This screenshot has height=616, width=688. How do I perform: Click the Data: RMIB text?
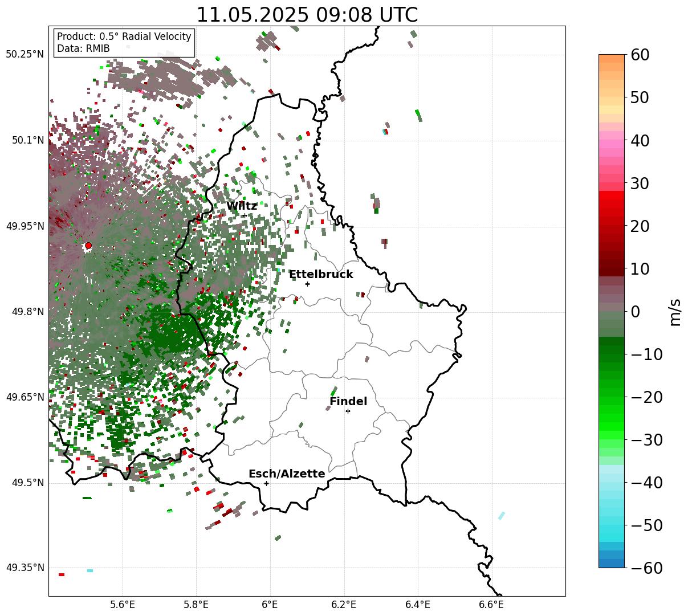click(x=83, y=48)
